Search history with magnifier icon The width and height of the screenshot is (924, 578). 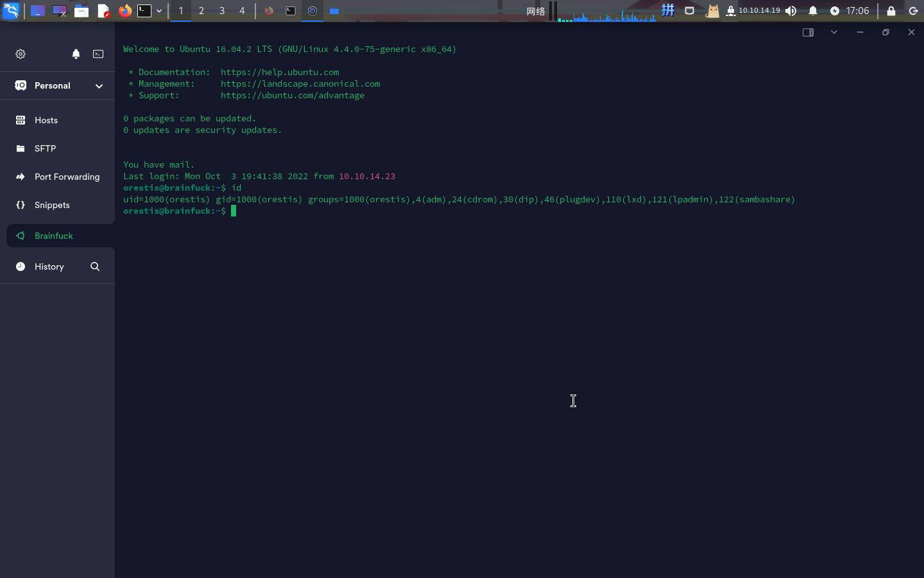point(95,267)
